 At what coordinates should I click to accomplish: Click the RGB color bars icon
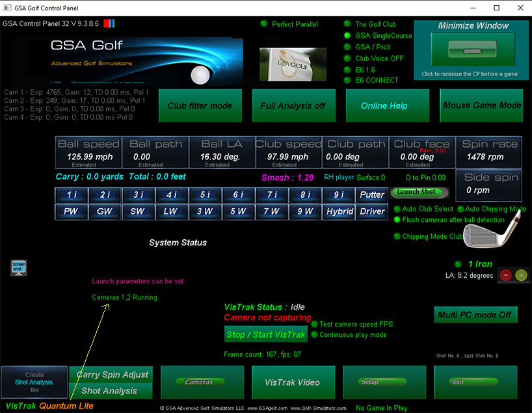tap(111, 24)
